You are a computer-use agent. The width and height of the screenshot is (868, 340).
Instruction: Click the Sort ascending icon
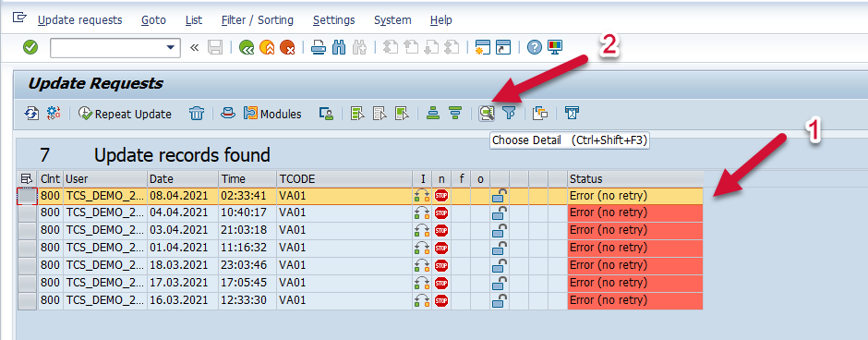(433, 114)
